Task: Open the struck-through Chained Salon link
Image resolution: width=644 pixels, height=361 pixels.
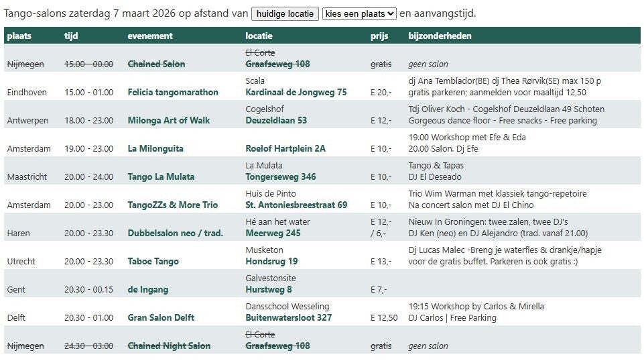Action: click(157, 64)
